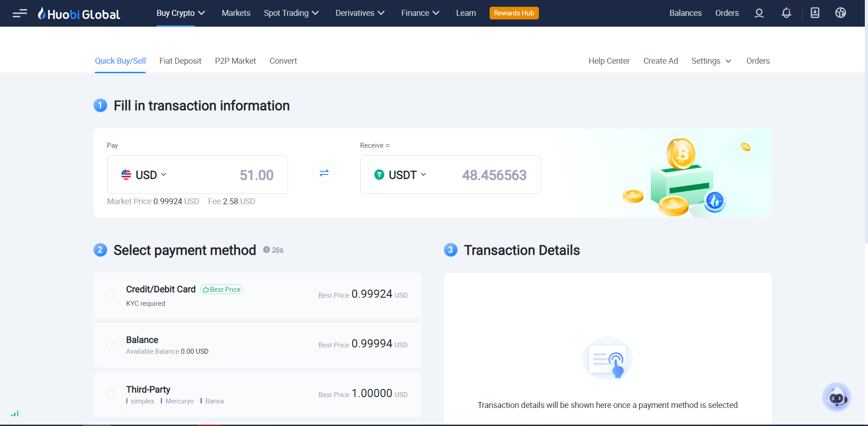
Task: Click the USDT Tether coin icon
Action: coord(379,175)
